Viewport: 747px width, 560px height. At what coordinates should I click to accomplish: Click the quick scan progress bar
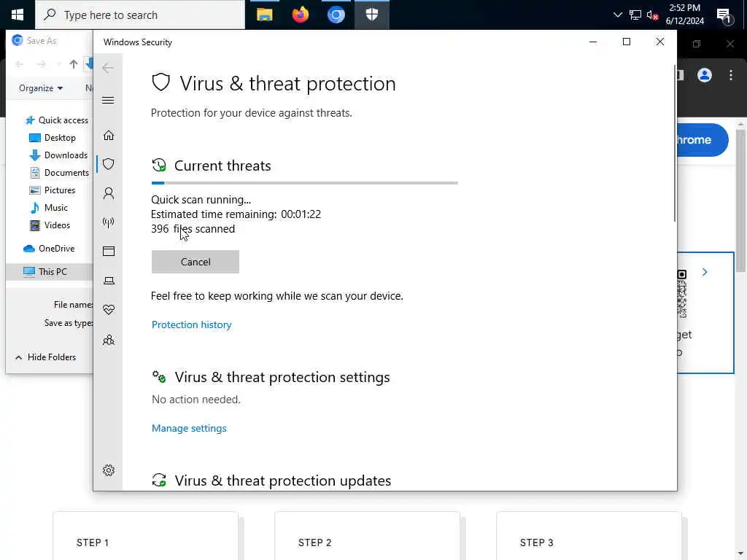pos(304,183)
